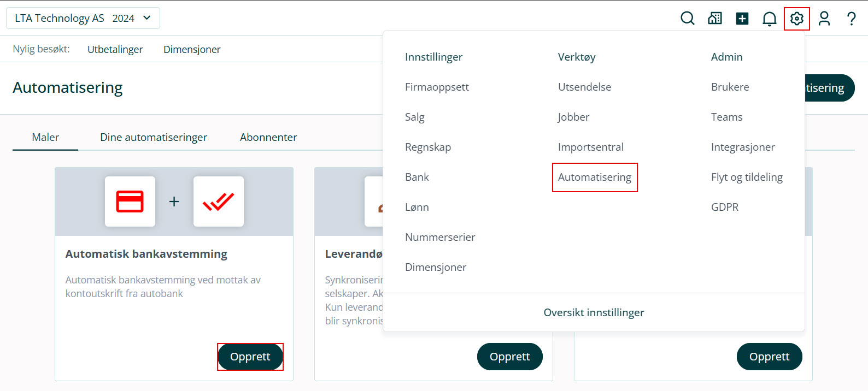Click Opprett for Automatisk bankavstemming
868x391 pixels.
[250, 357]
